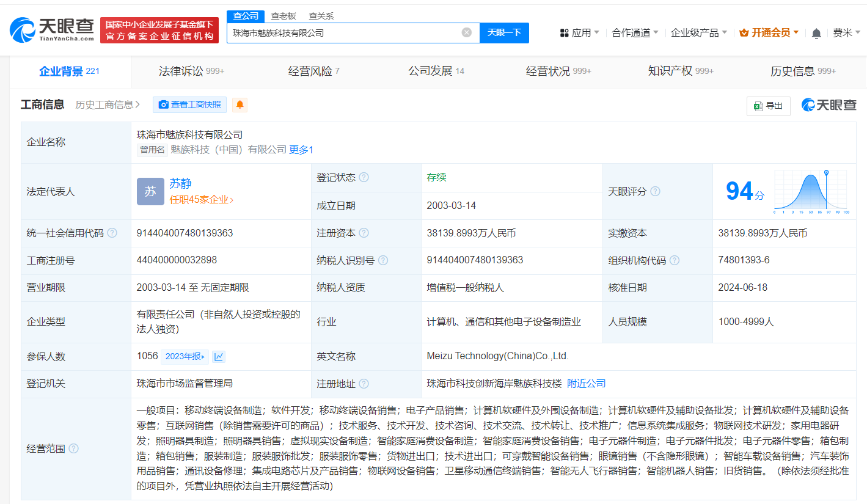Click the Excel icon on the 导出 button
Image resolution: width=867 pixels, height=504 pixels.
click(758, 106)
